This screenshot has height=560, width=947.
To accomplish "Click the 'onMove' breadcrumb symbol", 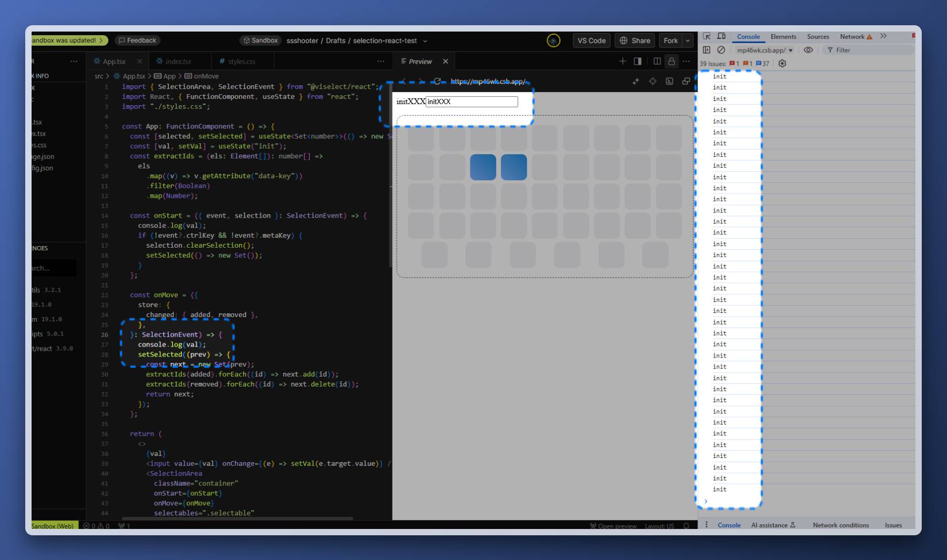I will 202,76.
